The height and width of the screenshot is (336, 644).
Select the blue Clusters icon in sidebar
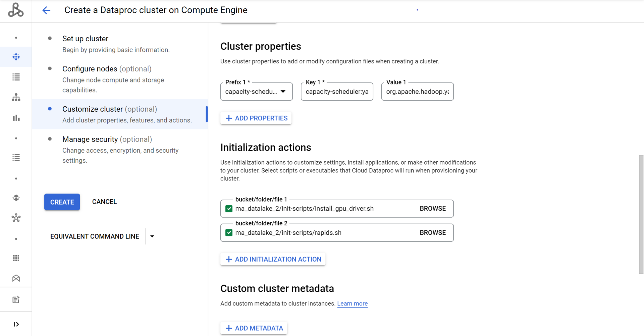click(x=16, y=57)
